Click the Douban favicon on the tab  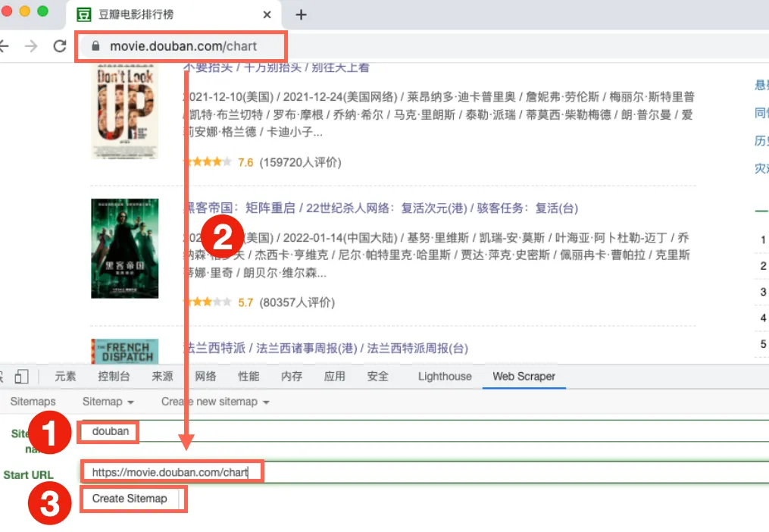84,14
